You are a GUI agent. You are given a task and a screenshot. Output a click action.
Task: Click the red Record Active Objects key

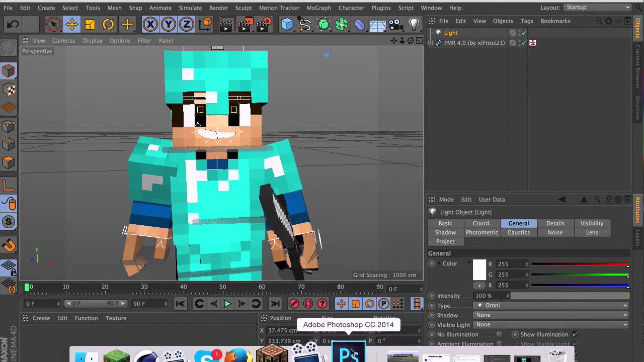coord(294,304)
